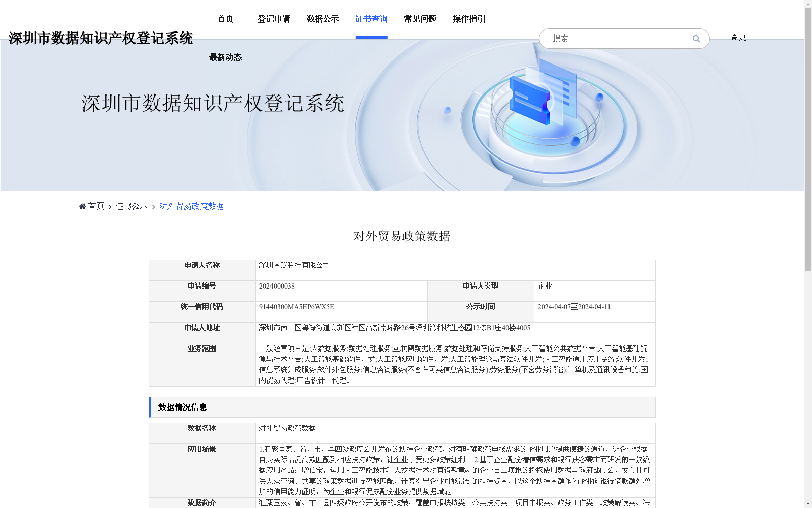Click the page heading 对外贸易政策数据

click(402, 236)
